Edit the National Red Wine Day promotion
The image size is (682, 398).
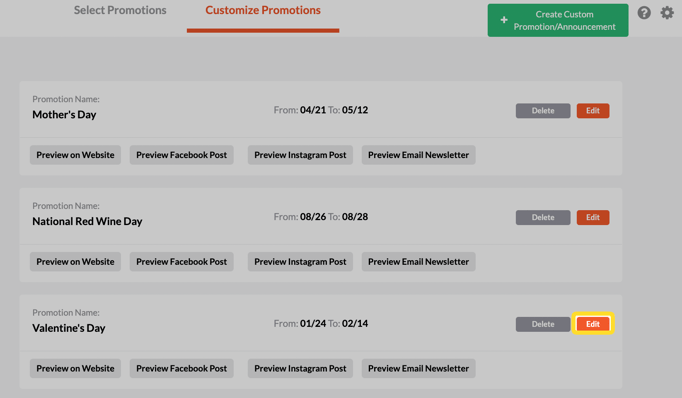pyautogui.click(x=593, y=217)
